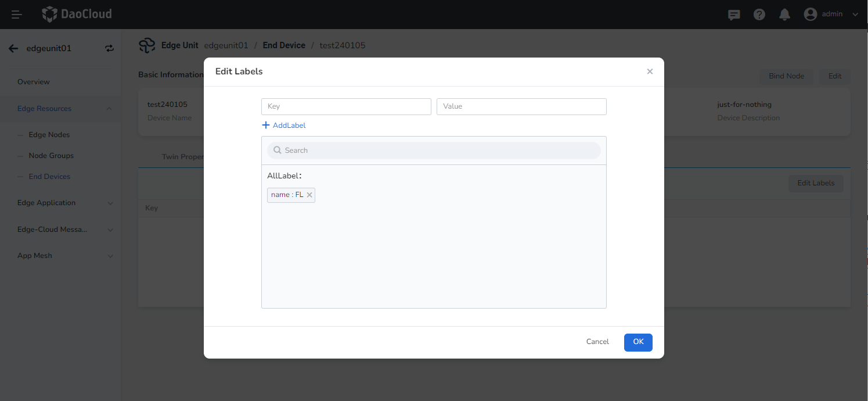The image size is (868, 401).
Task: Collapse the Edge Resources section
Action: point(110,109)
